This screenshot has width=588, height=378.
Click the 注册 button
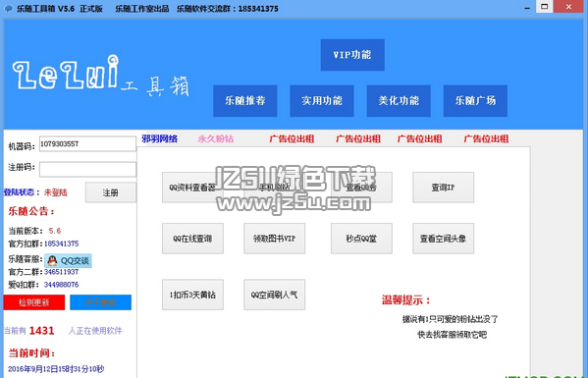(111, 192)
